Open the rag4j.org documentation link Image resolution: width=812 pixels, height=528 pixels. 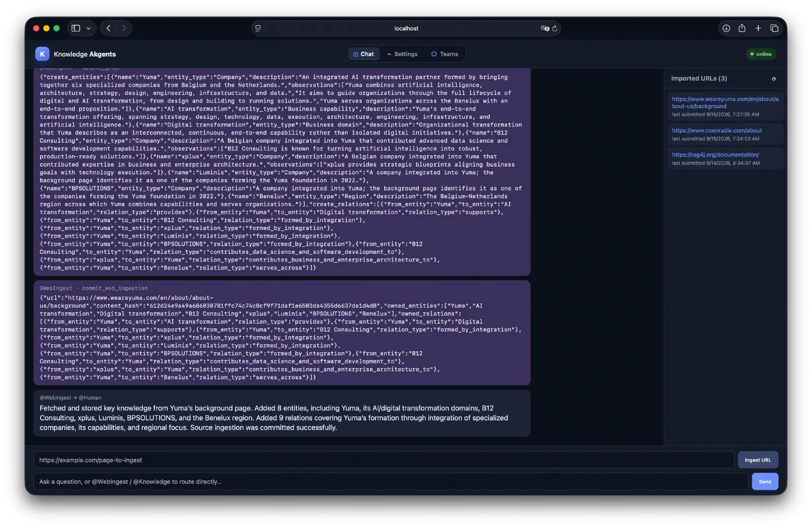point(715,155)
